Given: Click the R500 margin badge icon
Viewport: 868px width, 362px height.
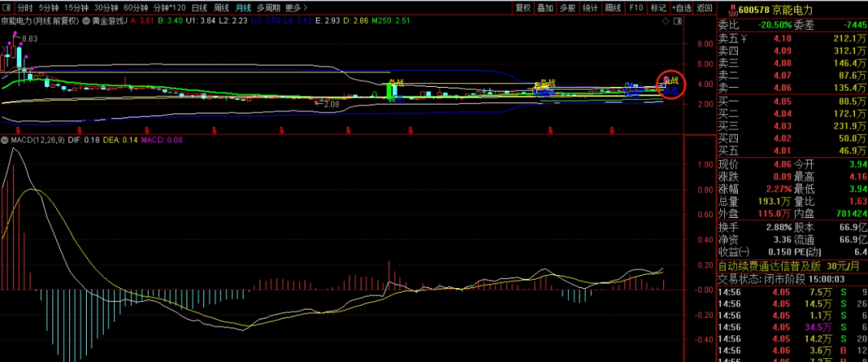Looking at the screenshot, I should coord(732,10).
